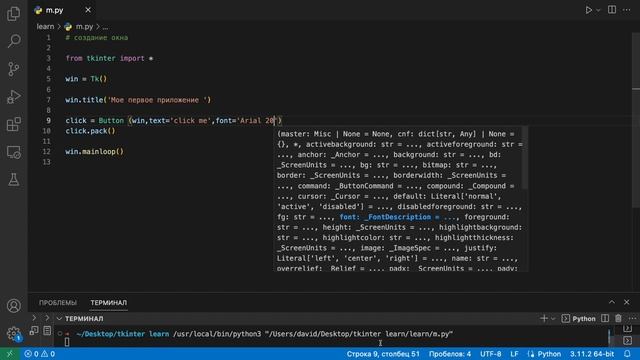Open notifications bell
Screen dimensions: 640x360
point(627,354)
